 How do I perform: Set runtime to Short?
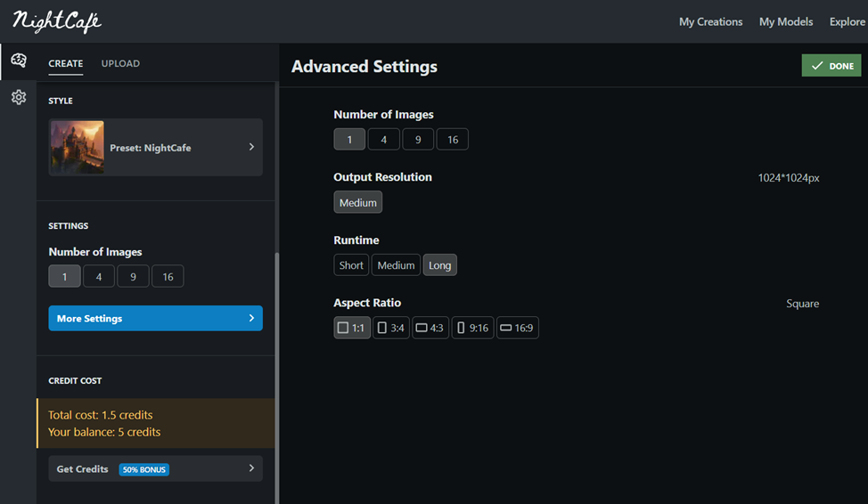pyautogui.click(x=351, y=265)
